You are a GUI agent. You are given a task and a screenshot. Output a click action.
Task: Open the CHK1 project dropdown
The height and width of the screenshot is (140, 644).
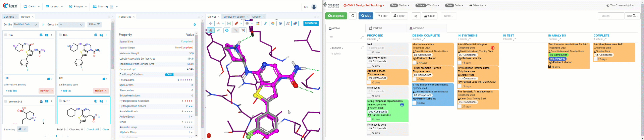click(32, 6)
